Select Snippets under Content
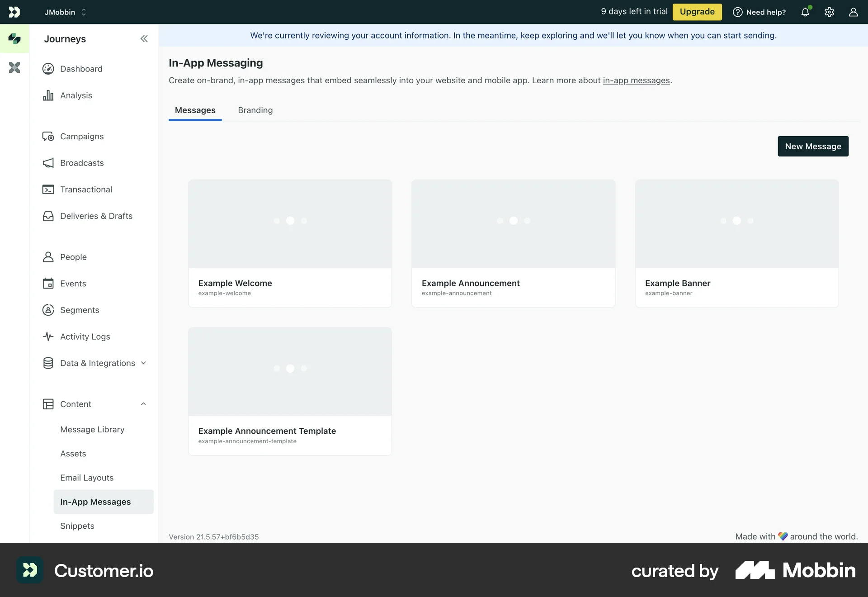 tap(76, 526)
